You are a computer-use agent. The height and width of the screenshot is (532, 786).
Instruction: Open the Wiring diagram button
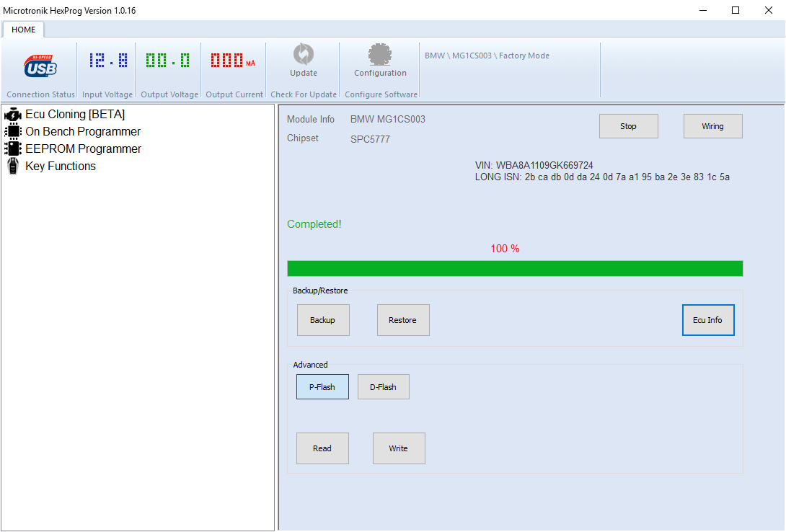[x=713, y=126]
